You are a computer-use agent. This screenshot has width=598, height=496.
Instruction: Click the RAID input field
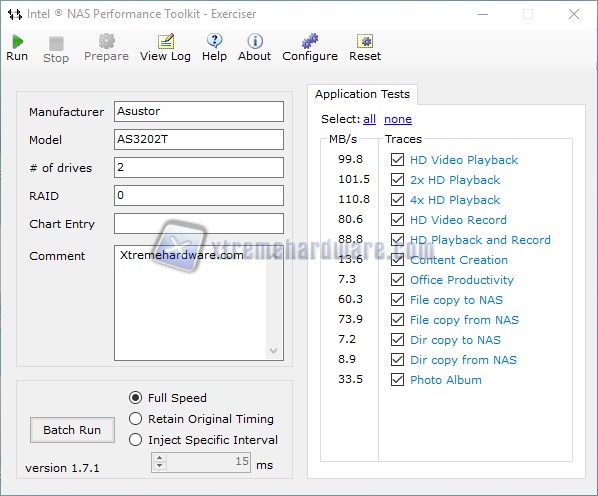point(199,195)
